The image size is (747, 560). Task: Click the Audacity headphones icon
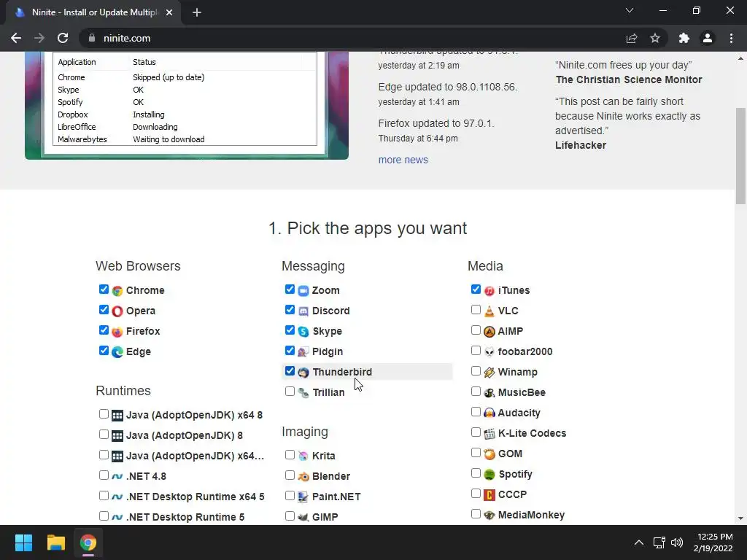(x=489, y=413)
